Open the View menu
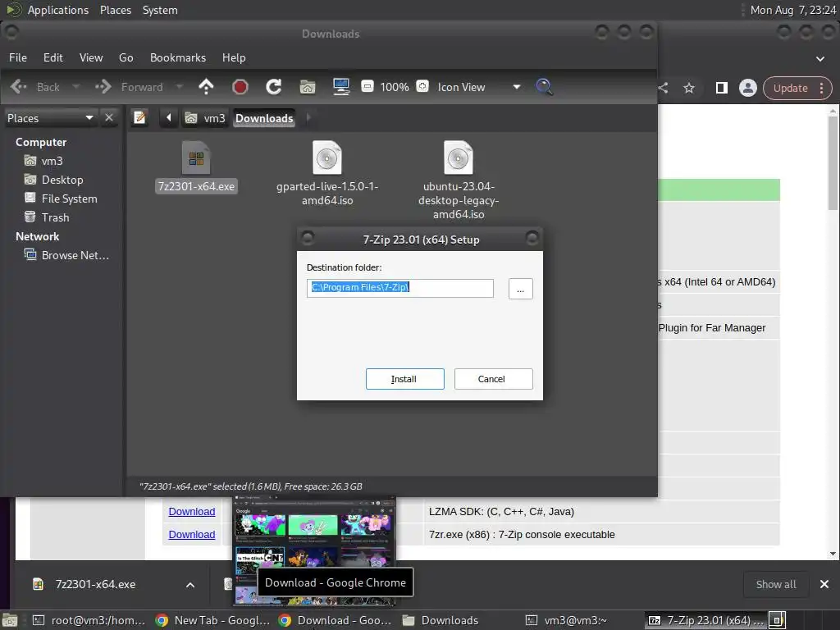This screenshot has height=630, width=840. click(91, 57)
